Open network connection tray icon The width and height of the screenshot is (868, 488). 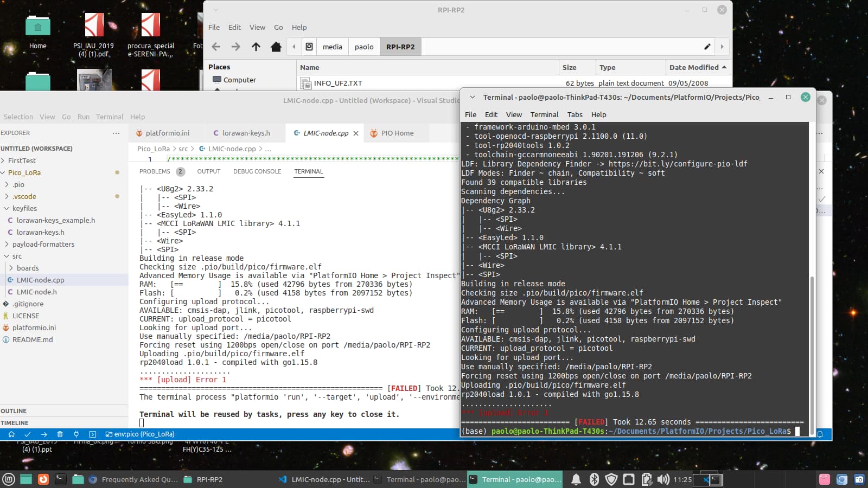coord(629,479)
